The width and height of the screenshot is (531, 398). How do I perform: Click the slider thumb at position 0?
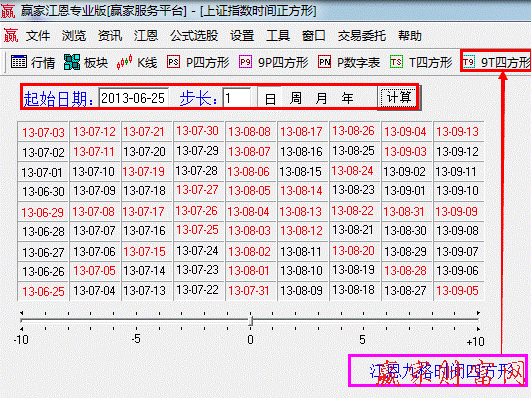[x=251, y=320]
